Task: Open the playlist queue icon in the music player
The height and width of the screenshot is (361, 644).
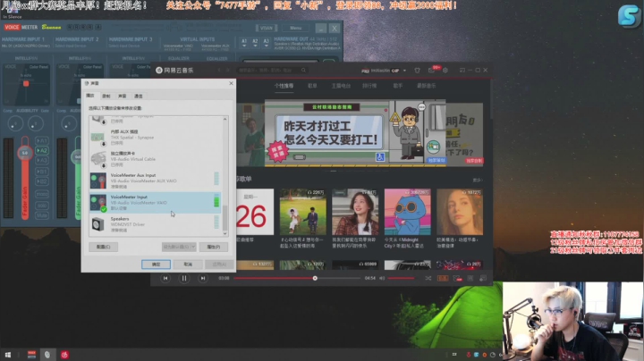Action: pyautogui.click(x=483, y=278)
